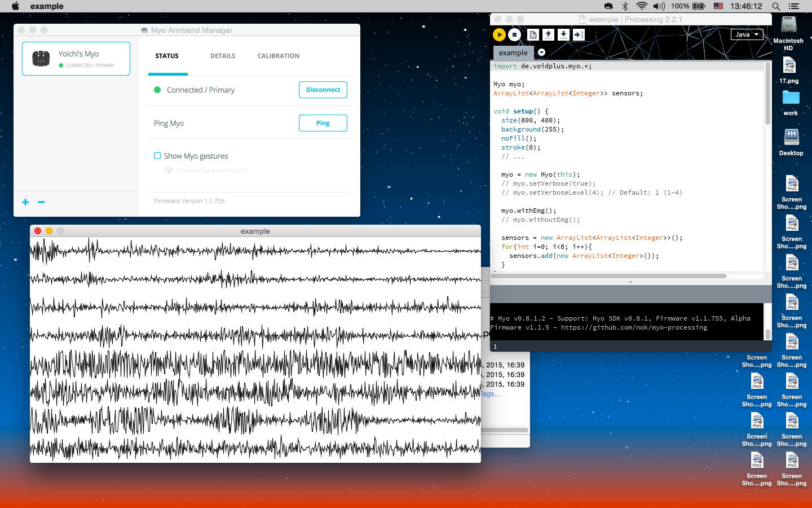Image resolution: width=812 pixels, height=508 pixels.
Task: Open the Calibration tab
Action: pyautogui.click(x=279, y=56)
